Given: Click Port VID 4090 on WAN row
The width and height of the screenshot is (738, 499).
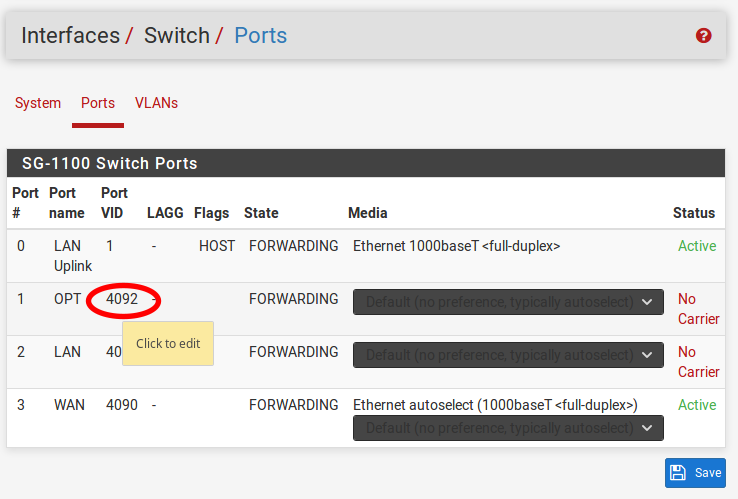Looking at the screenshot, I should click(122, 405).
